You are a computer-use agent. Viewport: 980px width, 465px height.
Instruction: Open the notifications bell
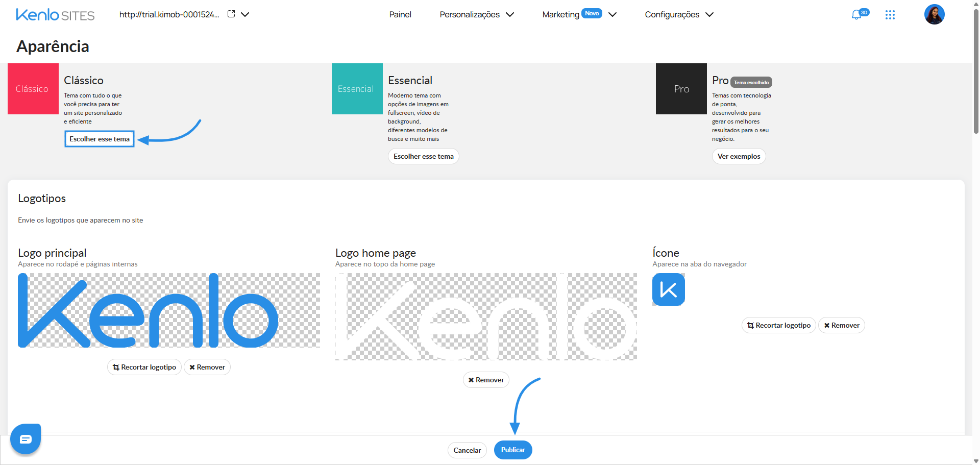click(x=857, y=15)
